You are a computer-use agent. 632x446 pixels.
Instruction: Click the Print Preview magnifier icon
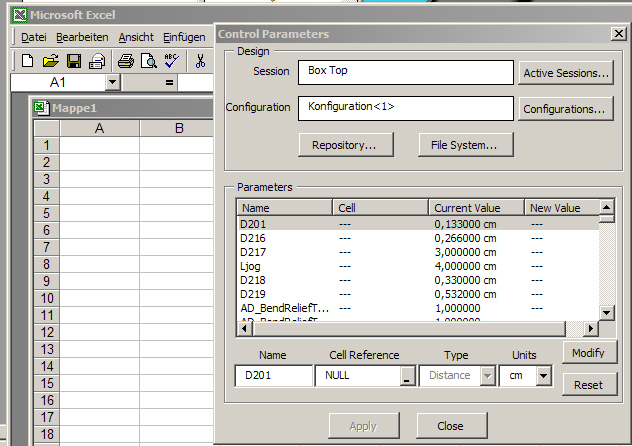pyautogui.click(x=149, y=61)
